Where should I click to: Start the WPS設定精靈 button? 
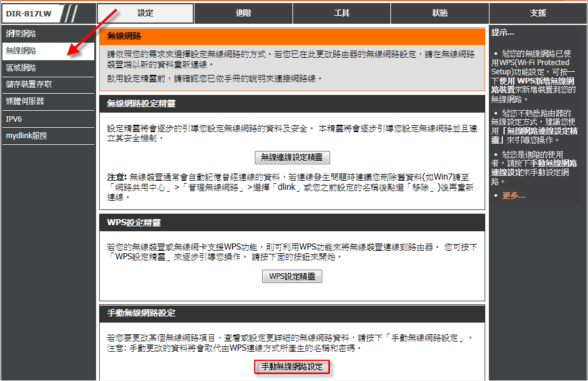pos(292,276)
